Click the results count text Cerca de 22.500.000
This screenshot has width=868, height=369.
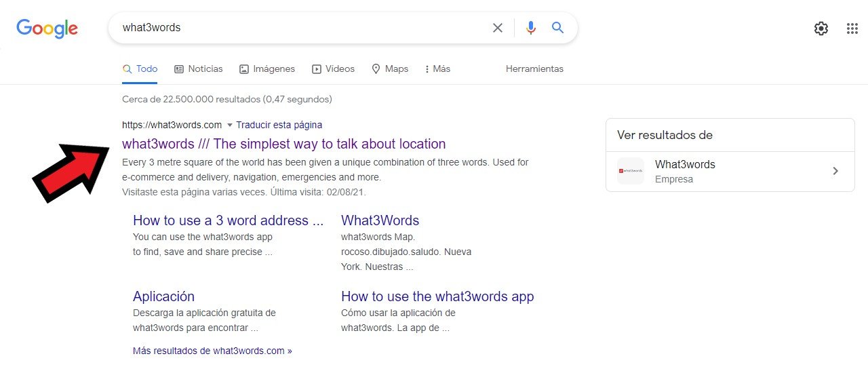click(227, 99)
